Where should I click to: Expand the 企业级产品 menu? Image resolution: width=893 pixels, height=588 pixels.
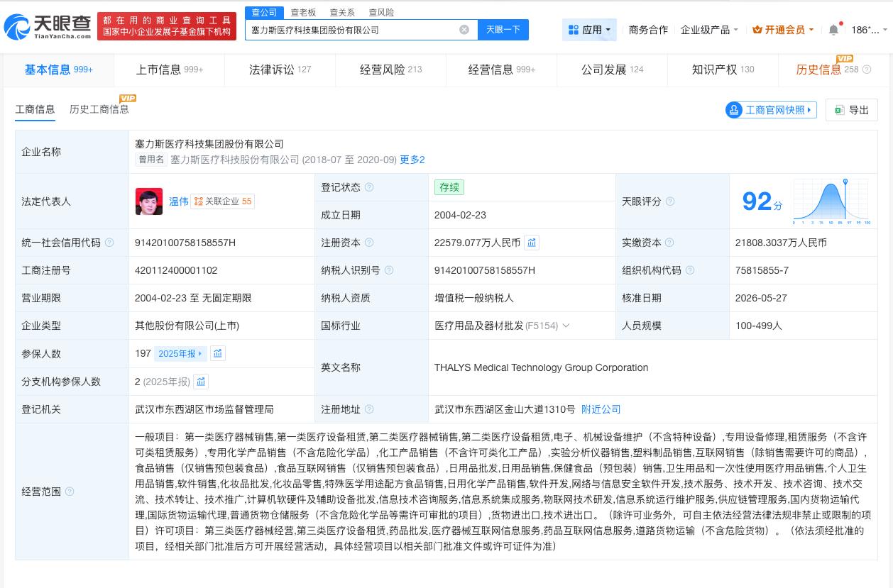709,30
